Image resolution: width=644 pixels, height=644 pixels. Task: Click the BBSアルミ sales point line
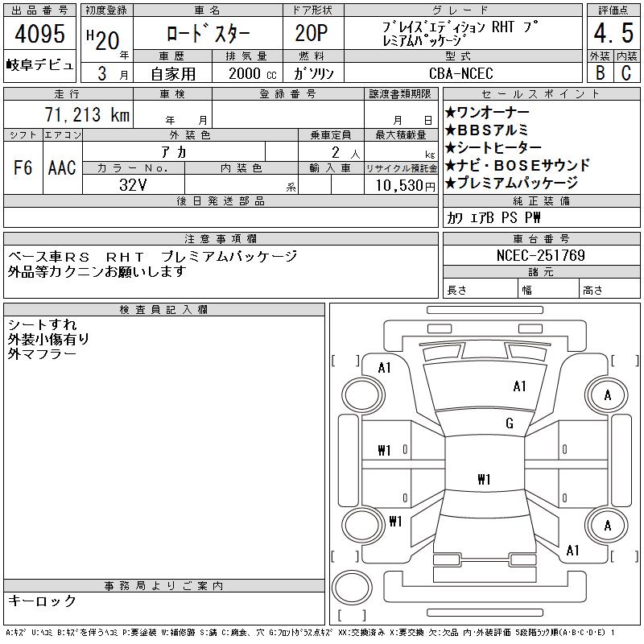click(x=487, y=130)
